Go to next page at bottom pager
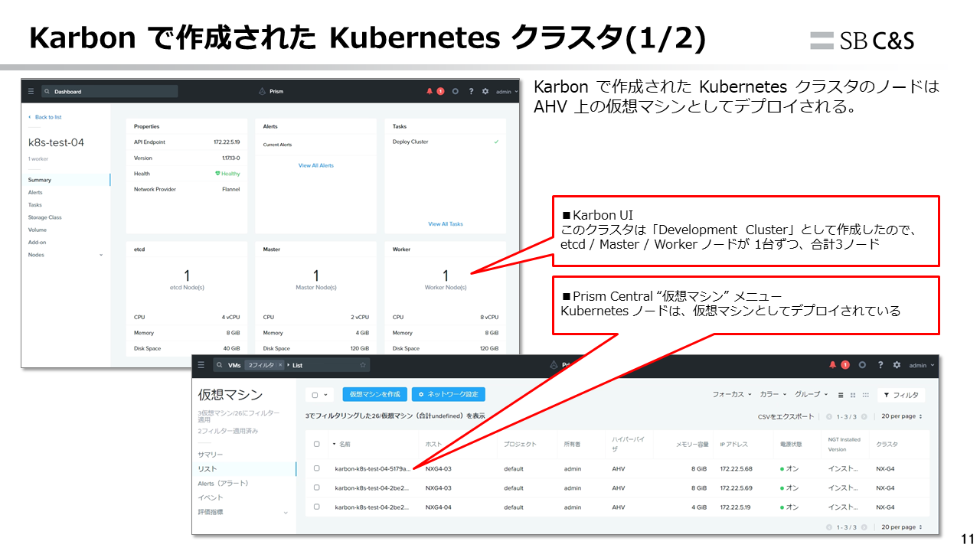The image size is (980, 551). (864, 527)
